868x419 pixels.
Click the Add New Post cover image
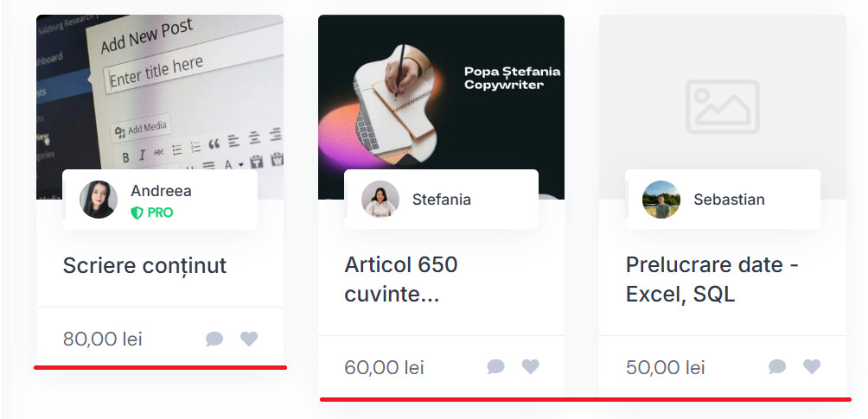pos(160,92)
